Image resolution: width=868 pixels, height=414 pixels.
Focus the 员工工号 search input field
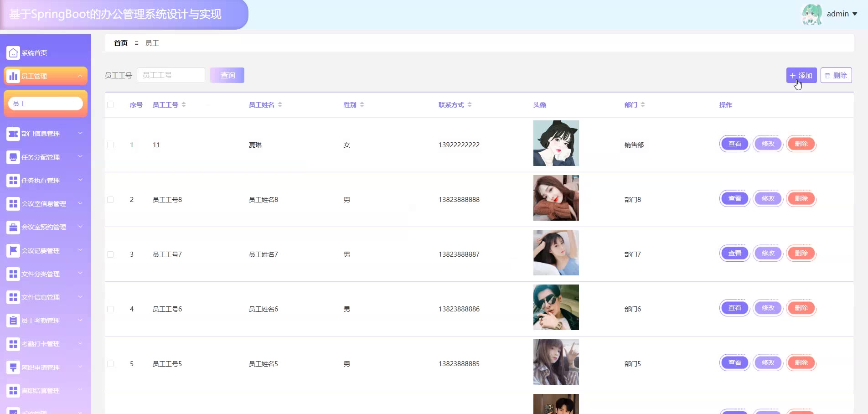(x=171, y=75)
